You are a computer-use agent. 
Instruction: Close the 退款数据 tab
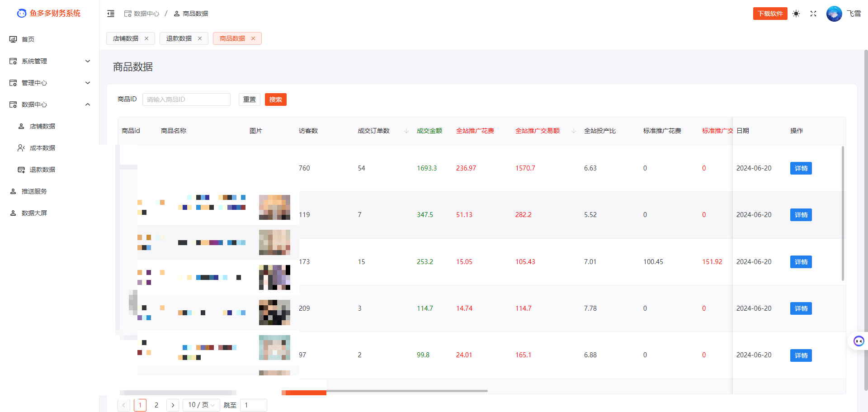pyautogui.click(x=200, y=38)
